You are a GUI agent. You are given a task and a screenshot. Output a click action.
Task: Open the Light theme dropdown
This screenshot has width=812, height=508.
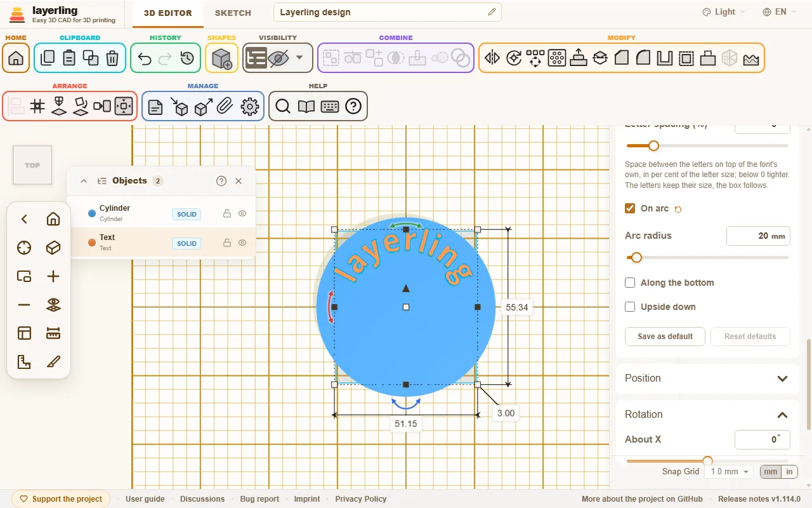(x=724, y=12)
